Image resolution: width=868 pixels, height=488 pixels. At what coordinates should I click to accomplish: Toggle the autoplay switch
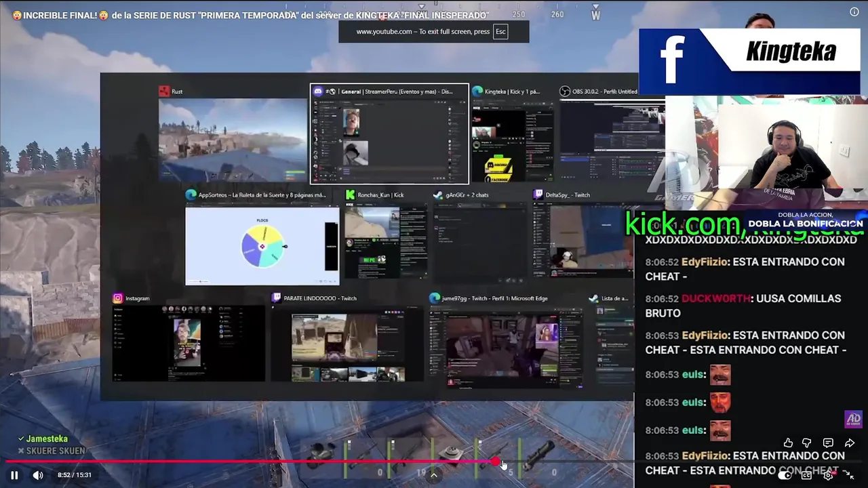[x=785, y=475]
